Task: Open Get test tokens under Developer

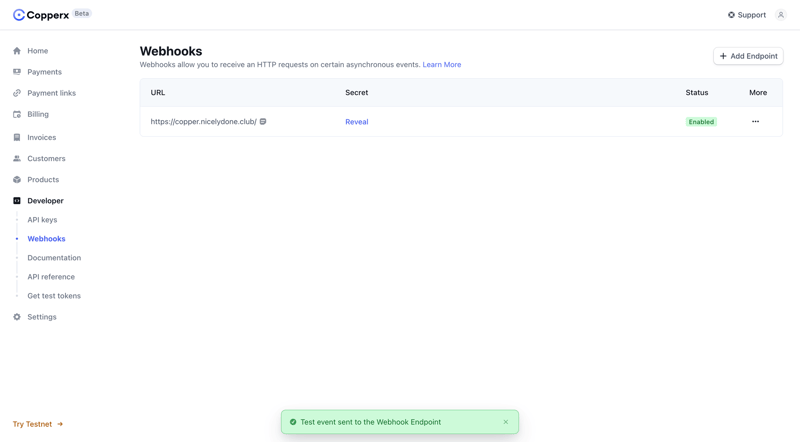Action: 54,296
